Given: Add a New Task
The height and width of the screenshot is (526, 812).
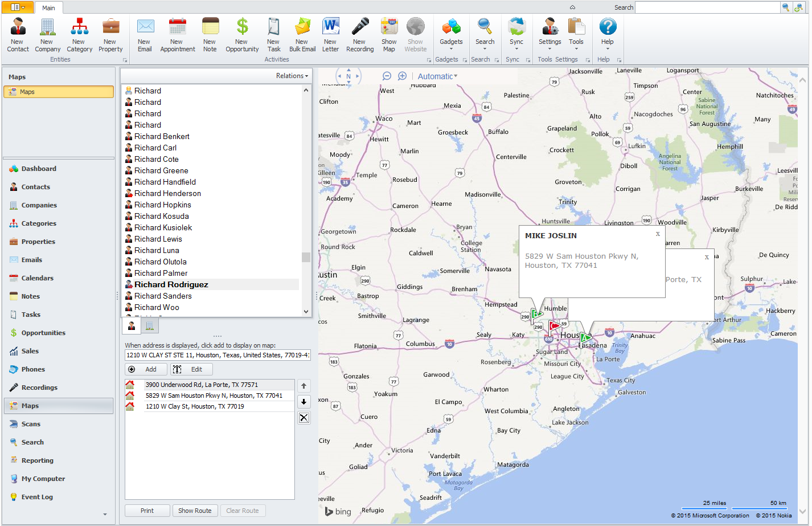Looking at the screenshot, I should [274, 35].
